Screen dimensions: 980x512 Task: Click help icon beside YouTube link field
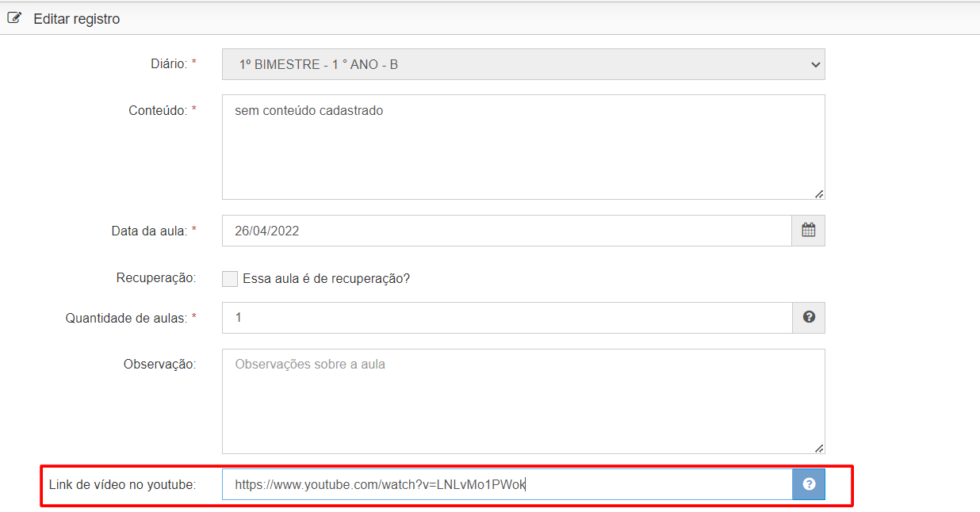click(x=809, y=484)
